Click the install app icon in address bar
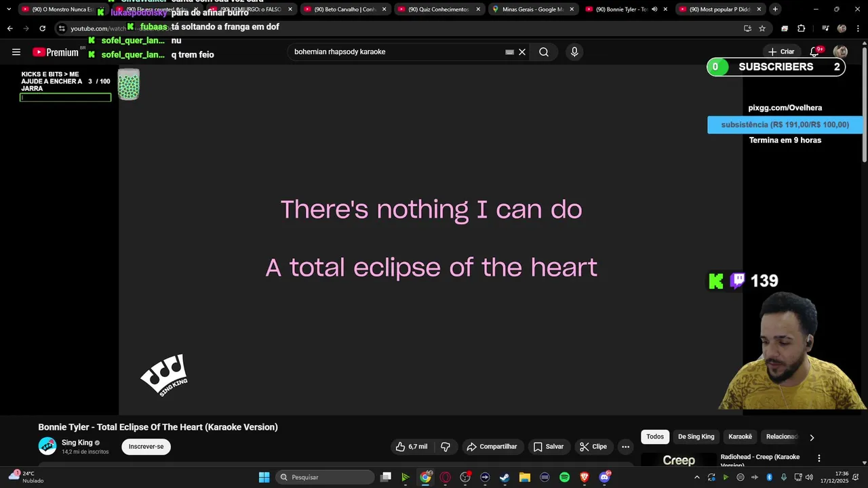Image resolution: width=868 pixels, height=488 pixels. [747, 28]
